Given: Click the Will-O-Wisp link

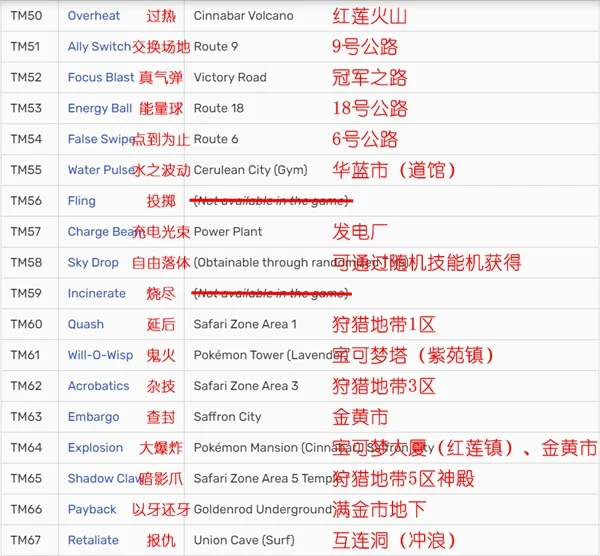Looking at the screenshot, I should click(x=100, y=355).
